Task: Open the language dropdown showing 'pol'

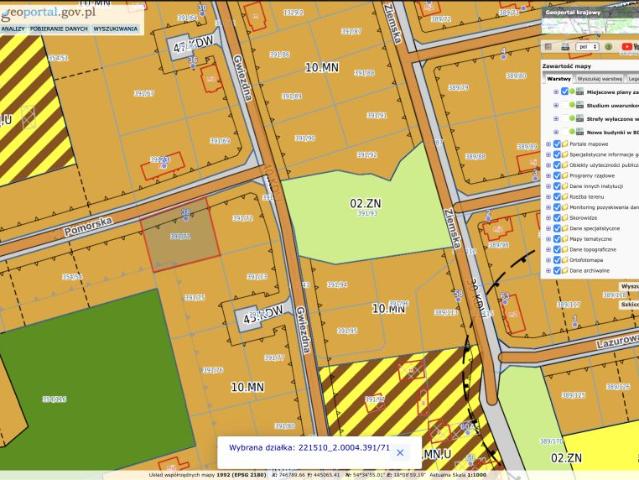Action: 587,47
